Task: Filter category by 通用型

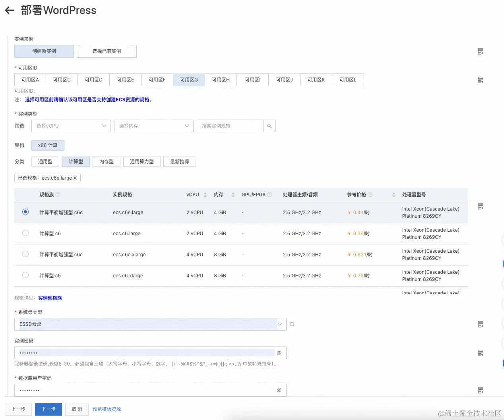Action: [45, 162]
